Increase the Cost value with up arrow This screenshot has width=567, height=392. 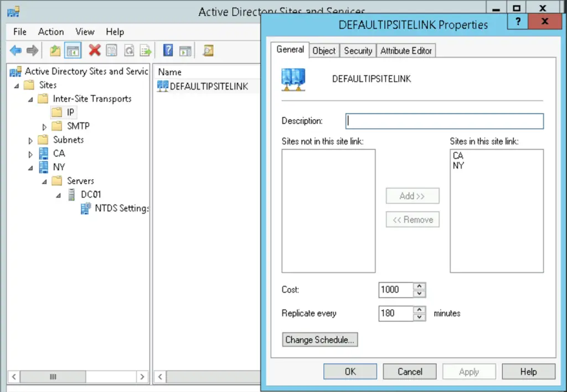[419, 286]
